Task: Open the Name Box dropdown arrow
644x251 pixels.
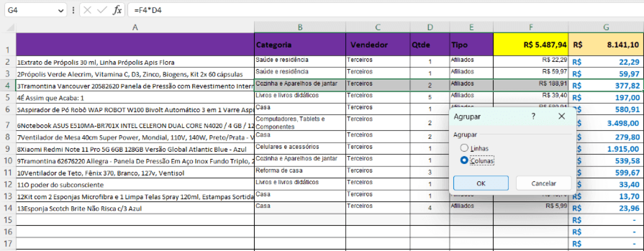Action: coord(61,11)
